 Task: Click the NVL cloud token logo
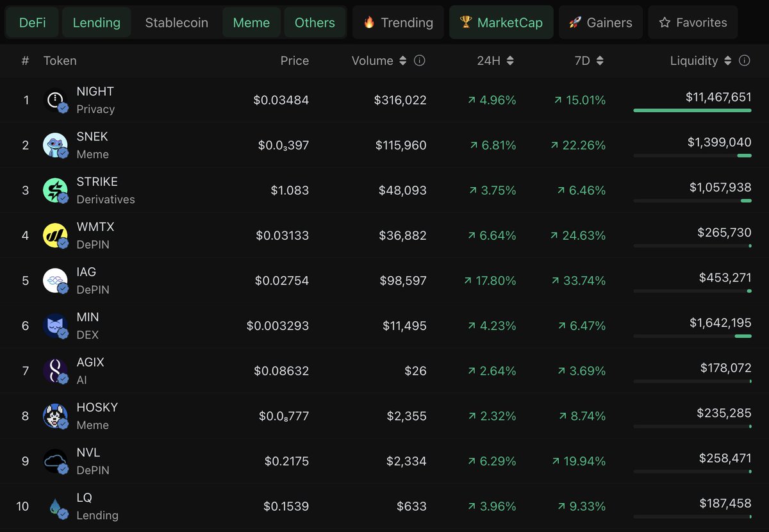pyautogui.click(x=55, y=461)
